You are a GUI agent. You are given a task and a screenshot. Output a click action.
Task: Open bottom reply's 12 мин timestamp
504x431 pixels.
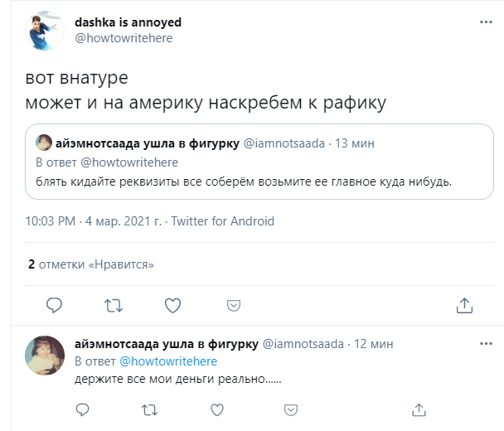coord(374,345)
